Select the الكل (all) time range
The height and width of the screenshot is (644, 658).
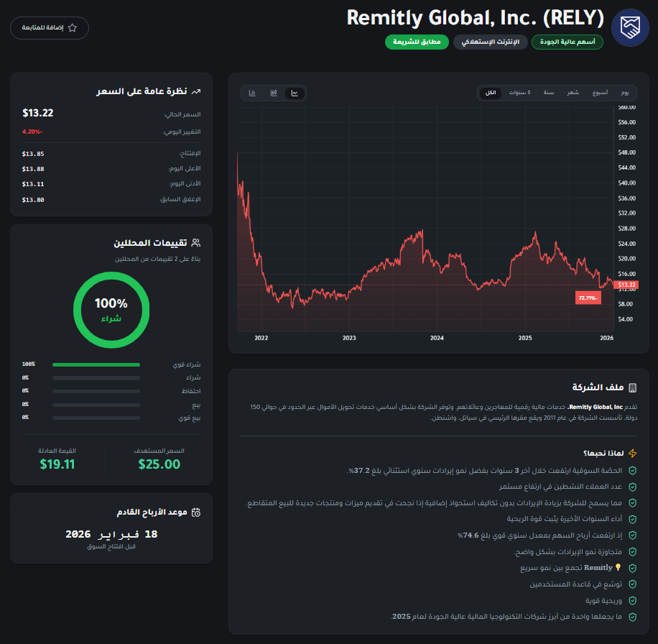pos(491,93)
